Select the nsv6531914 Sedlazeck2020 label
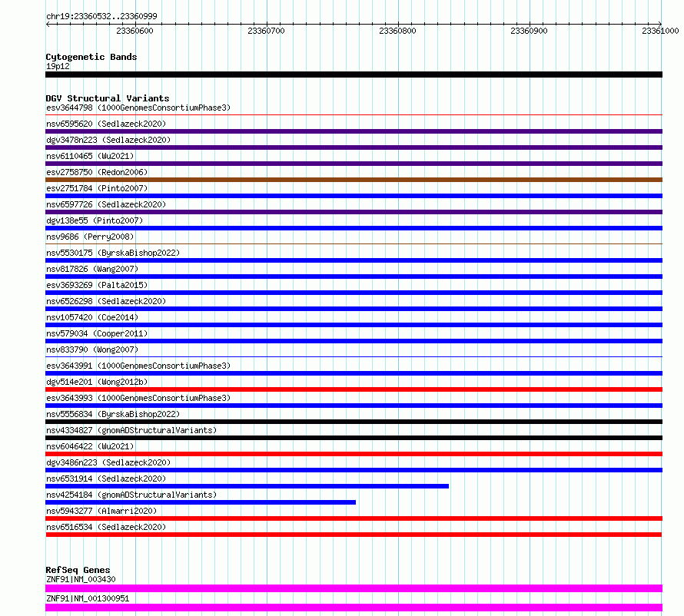684x616 pixels. click(x=106, y=479)
